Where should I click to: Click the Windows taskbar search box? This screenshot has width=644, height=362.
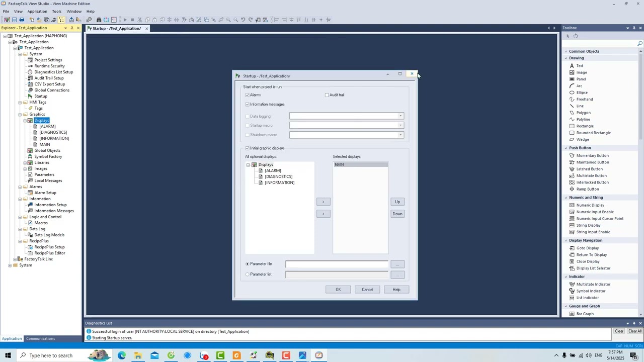(51, 355)
